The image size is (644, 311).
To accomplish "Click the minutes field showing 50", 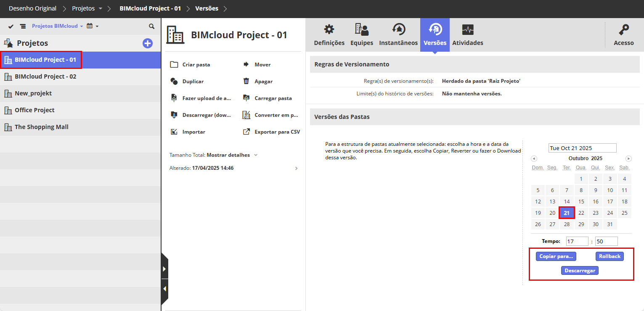I will click(x=607, y=241).
